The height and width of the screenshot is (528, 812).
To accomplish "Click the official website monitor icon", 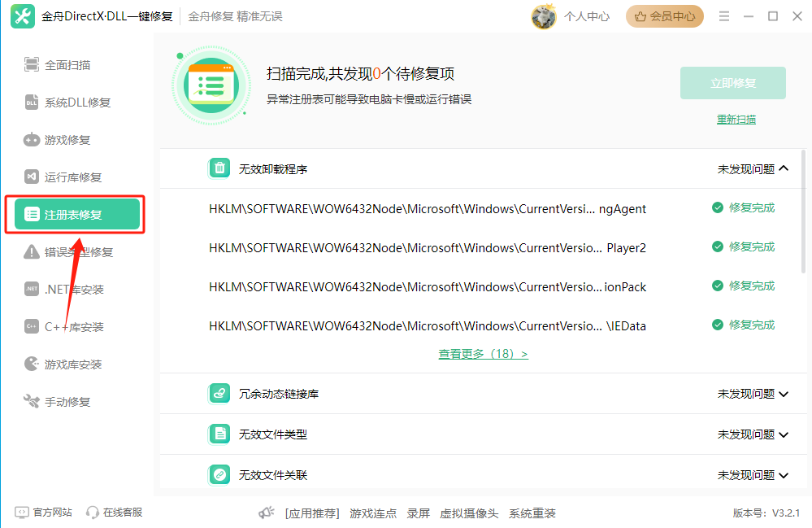I will click(22, 513).
